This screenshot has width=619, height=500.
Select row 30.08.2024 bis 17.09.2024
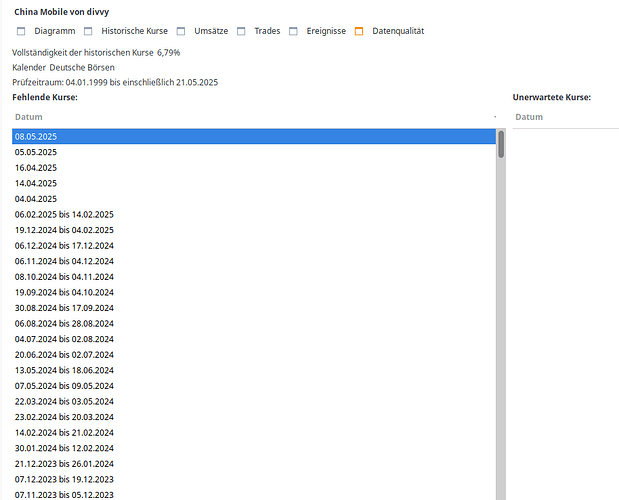(x=254, y=308)
